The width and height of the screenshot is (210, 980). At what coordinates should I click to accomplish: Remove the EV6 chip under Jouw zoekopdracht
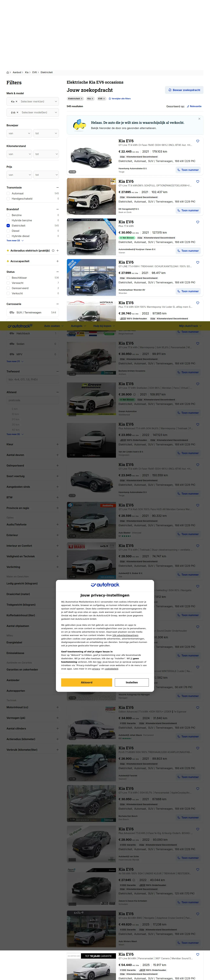[104, 98]
